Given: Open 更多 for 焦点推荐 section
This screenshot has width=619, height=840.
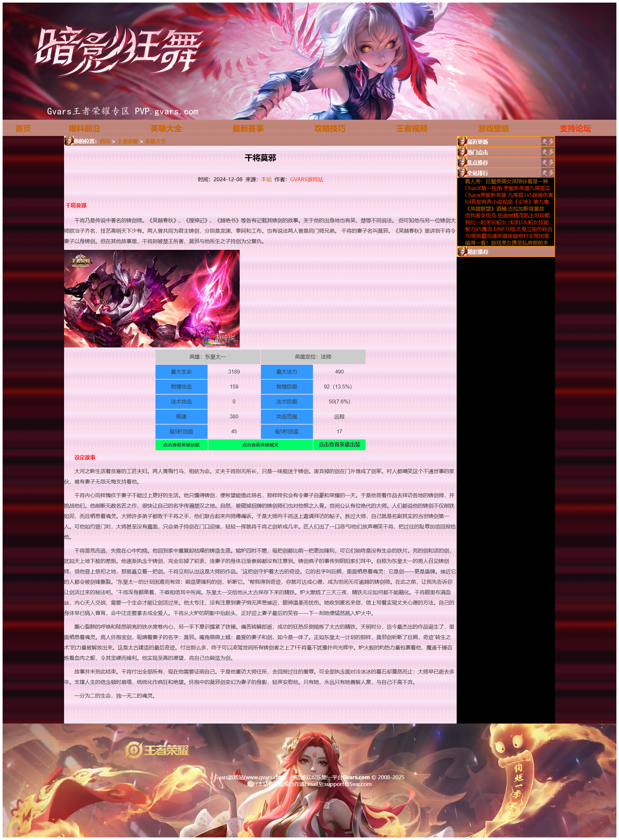Looking at the screenshot, I should [x=547, y=163].
